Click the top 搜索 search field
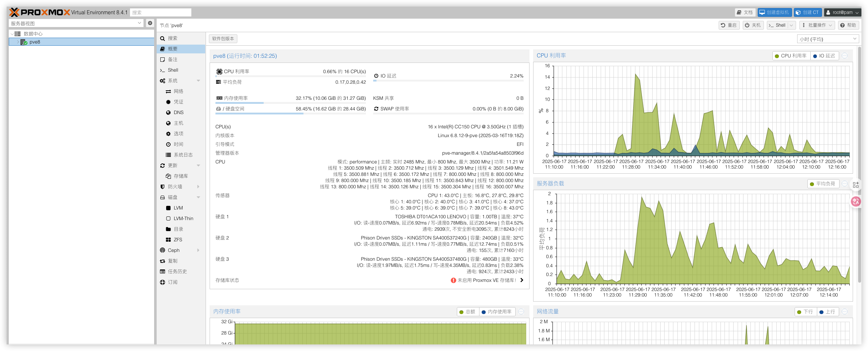Viewport: 868px width, 351px height. 161,12
